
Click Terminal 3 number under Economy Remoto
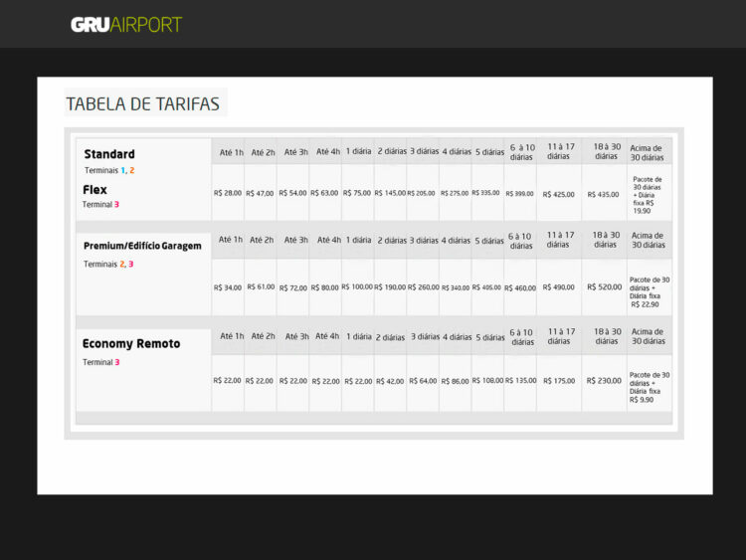116,362
